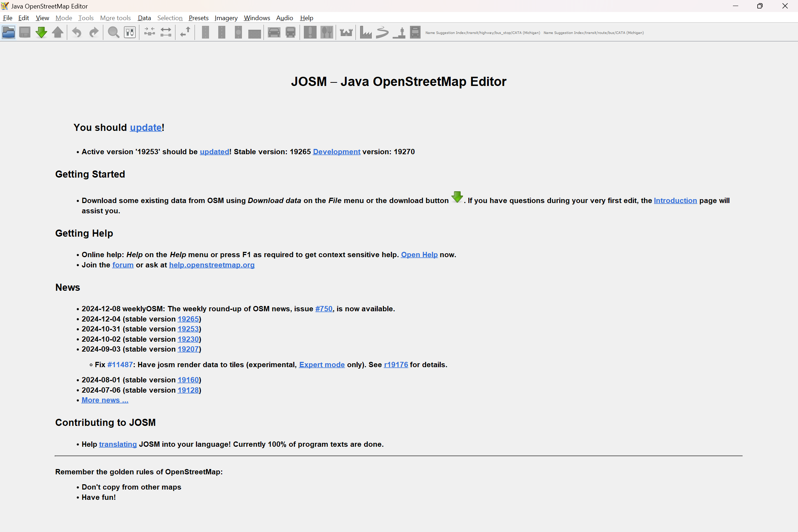Viewport: 798px width, 532px height.
Task: Open the Help menu
Action: [x=307, y=18]
